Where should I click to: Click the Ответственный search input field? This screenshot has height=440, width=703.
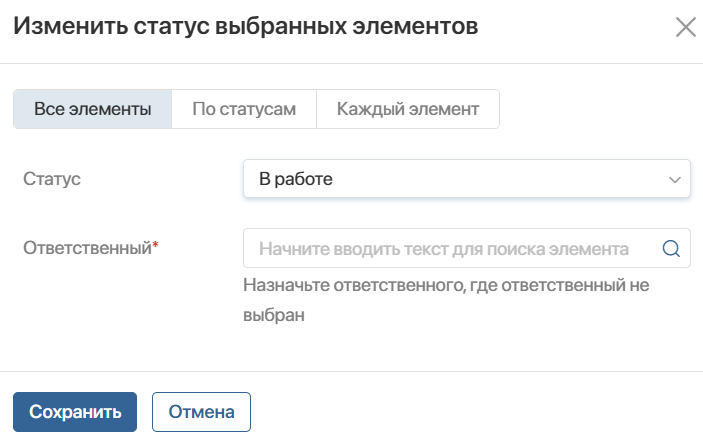[x=467, y=248]
